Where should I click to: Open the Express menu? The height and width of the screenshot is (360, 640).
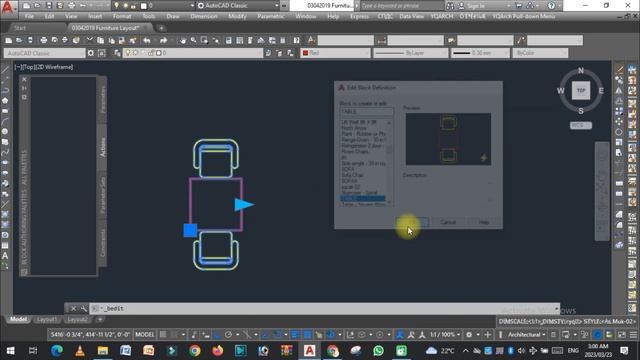point(359,16)
